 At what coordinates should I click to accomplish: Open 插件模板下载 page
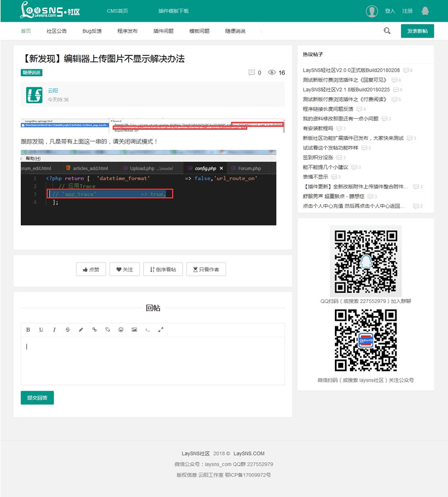pyautogui.click(x=174, y=11)
